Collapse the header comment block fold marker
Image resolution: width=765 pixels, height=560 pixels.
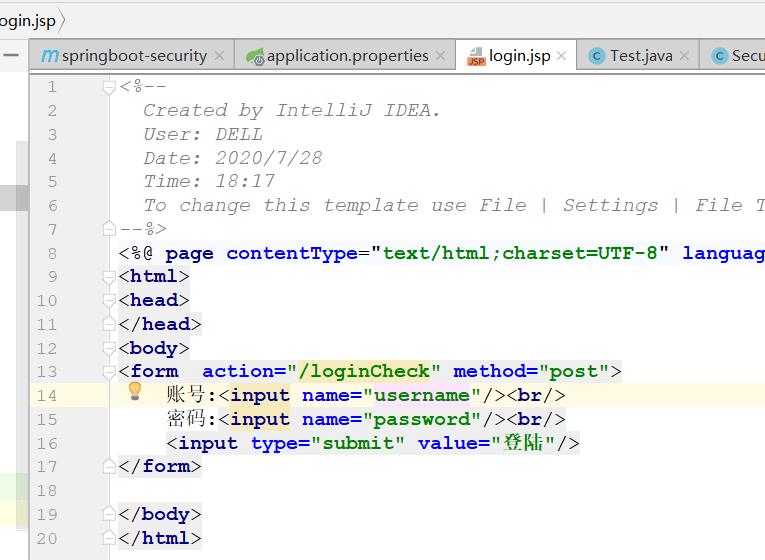[x=110, y=87]
